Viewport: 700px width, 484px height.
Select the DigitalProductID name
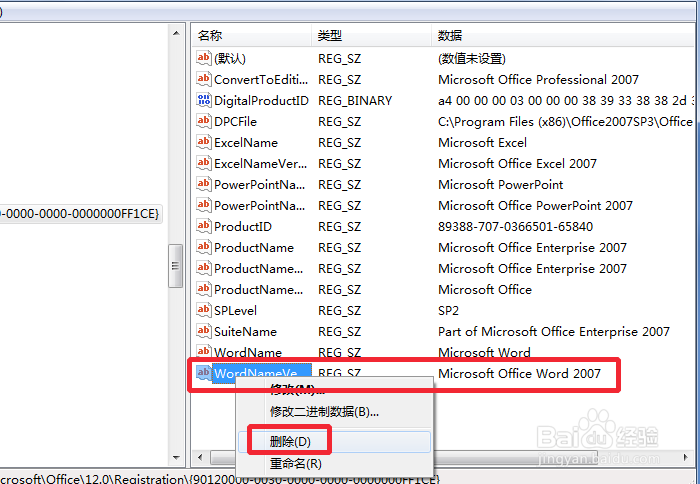[261, 100]
